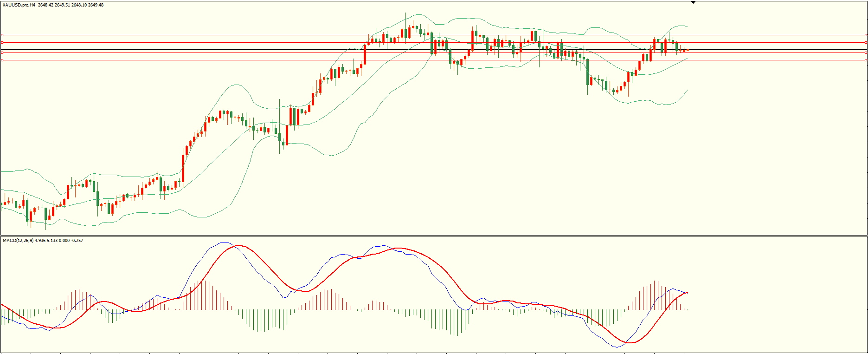Select right handle of uppermost red-handled horizontal line
Viewport: 868px width, 354px height.
coord(866,35)
